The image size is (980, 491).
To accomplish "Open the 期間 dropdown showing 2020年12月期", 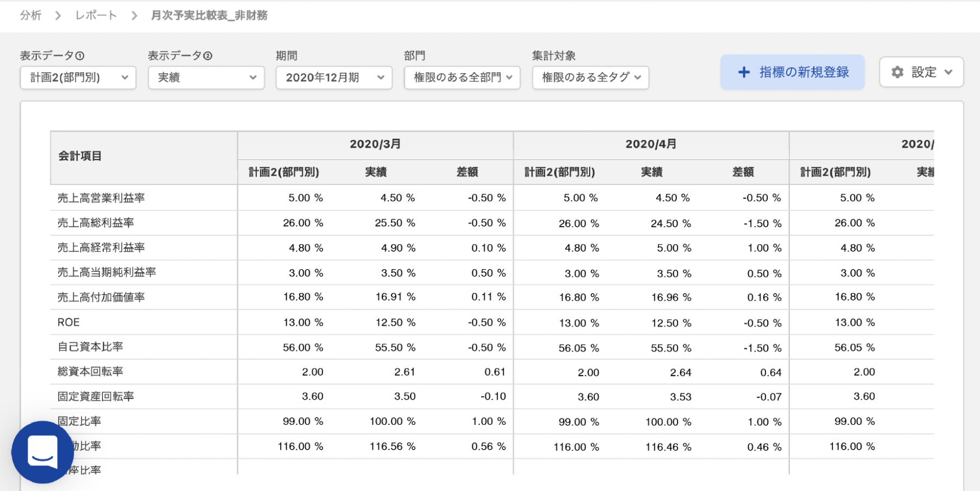I will coord(333,78).
